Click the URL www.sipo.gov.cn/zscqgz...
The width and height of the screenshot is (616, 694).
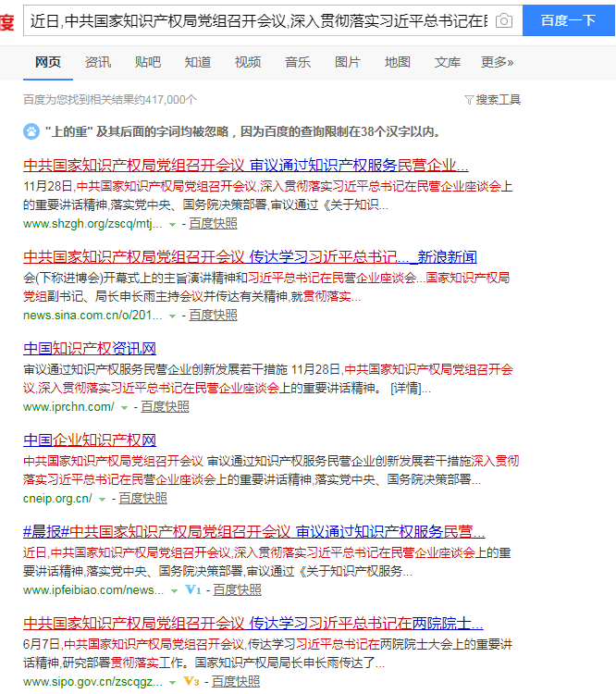pos(92,682)
